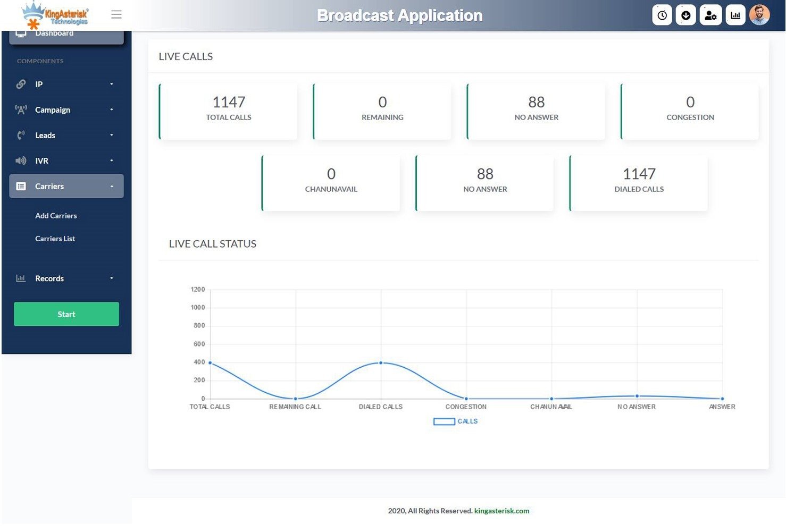Expand the Records menu arrow
This screenshot has height=532, width=786.
pos(112,278)
